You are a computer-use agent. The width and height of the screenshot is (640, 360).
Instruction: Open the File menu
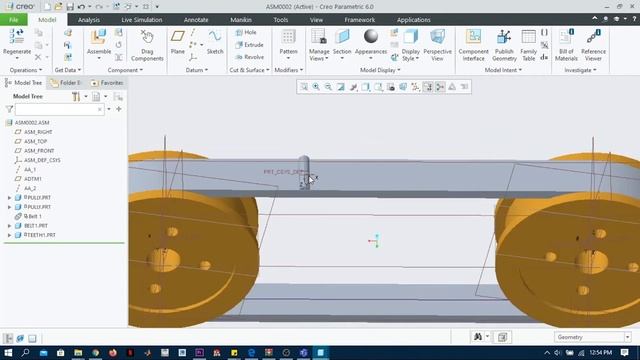tap(13, 20)
